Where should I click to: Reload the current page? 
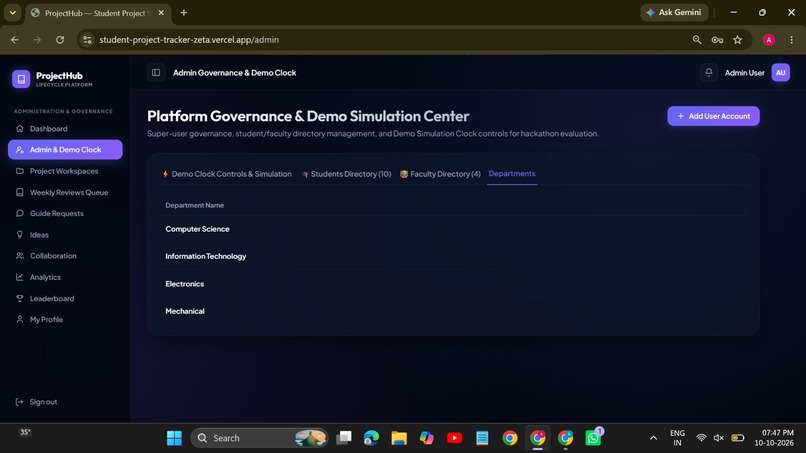pos(60,40)
